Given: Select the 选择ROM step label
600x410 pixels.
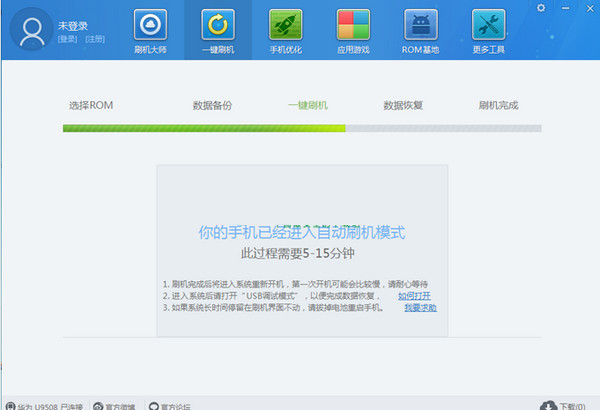Looking at the screenshot, I should (91, 105).
